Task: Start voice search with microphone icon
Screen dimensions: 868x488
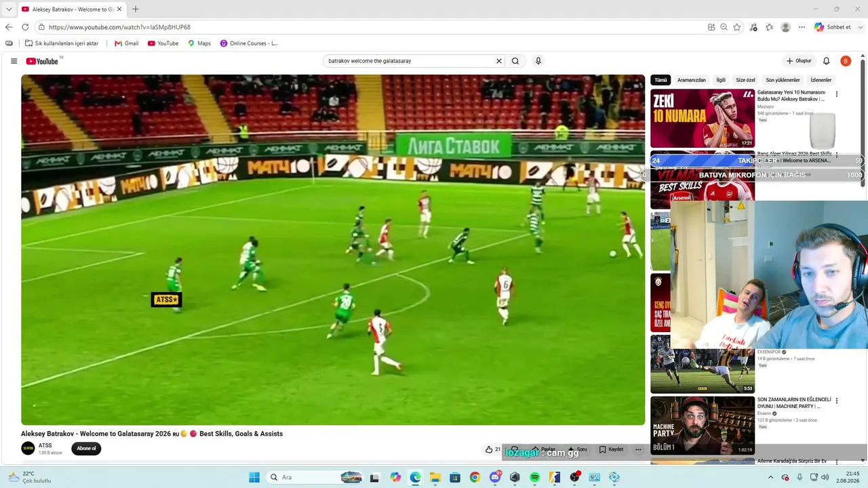Action: (x=538, y=61)
